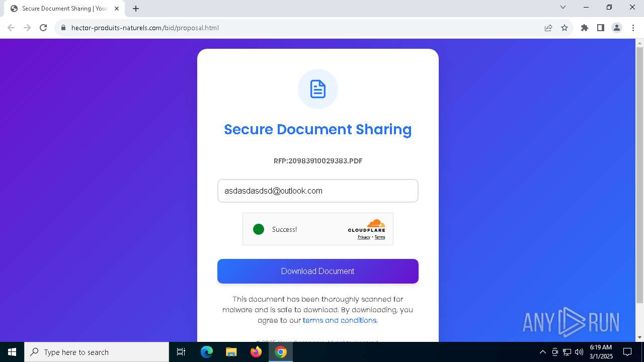644x362 pixels.
Task: Click the Cloudflare Privacy link
Action: coord(364,237)
